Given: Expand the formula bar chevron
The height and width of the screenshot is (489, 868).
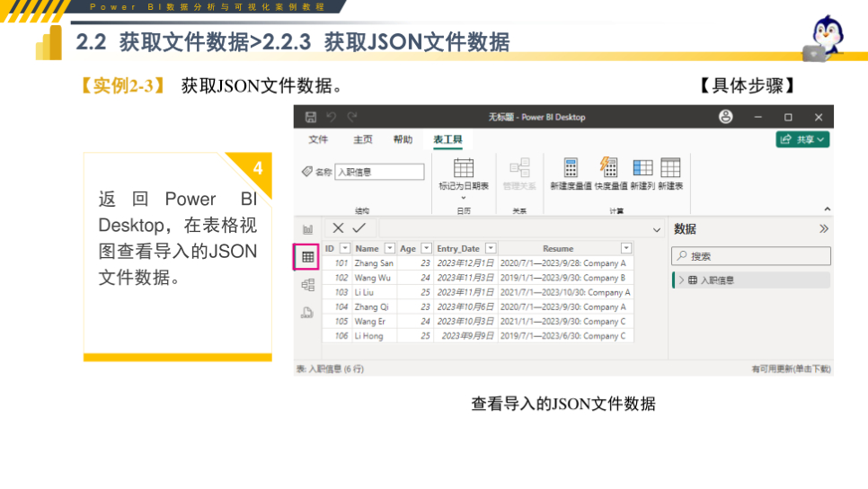Looking at the screenshot, I should pyautogui.click(x=657, y=229).
